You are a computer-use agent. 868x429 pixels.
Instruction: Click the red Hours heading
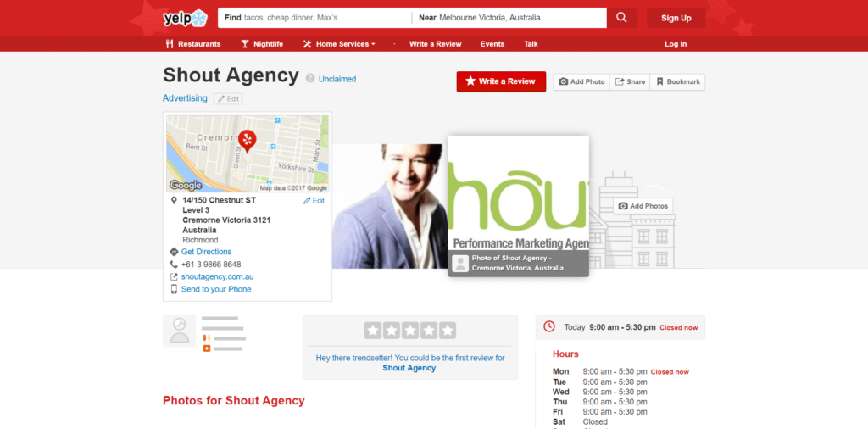[565, 354]
